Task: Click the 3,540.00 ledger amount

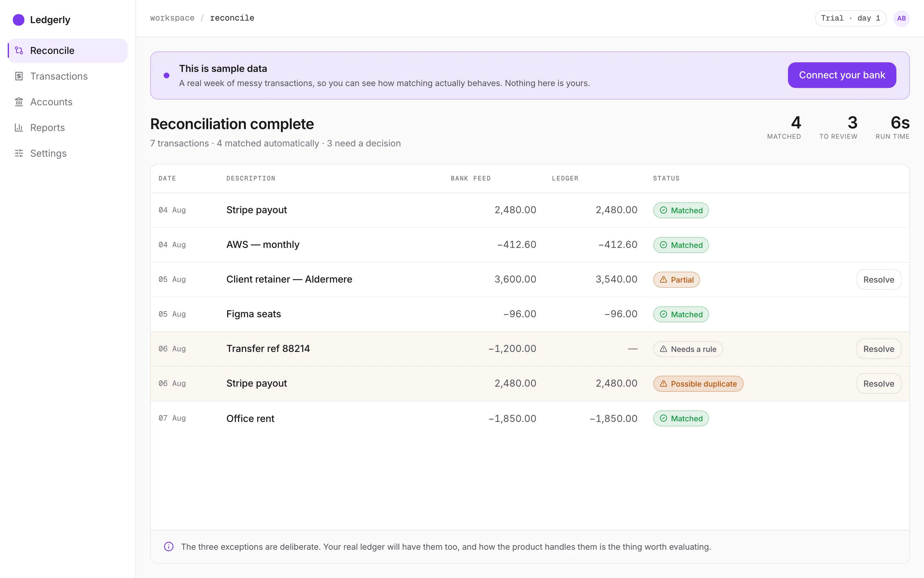Action: (616, 279)
